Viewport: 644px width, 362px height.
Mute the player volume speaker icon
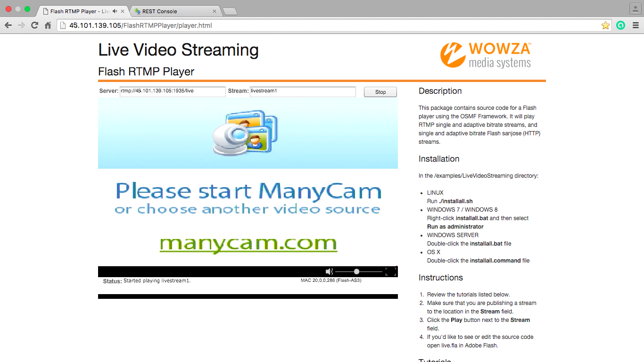(x=329, y=271)
